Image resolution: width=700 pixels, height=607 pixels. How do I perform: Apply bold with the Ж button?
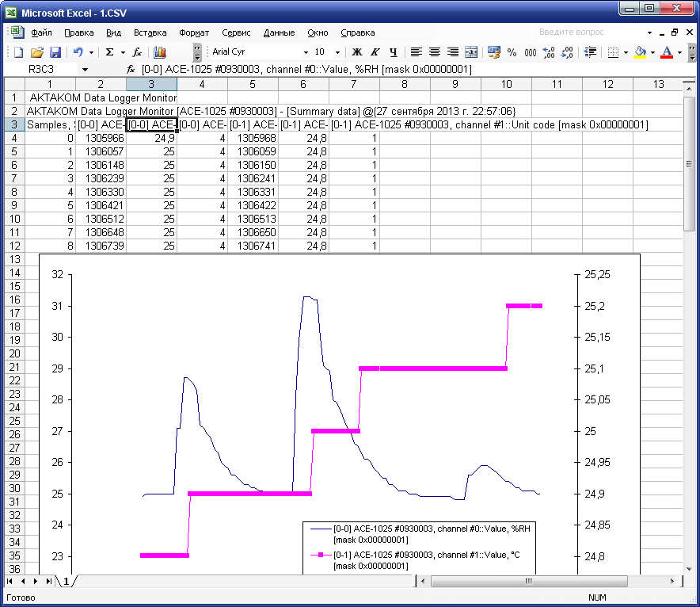pyautogui.click(x=356, y=52)
